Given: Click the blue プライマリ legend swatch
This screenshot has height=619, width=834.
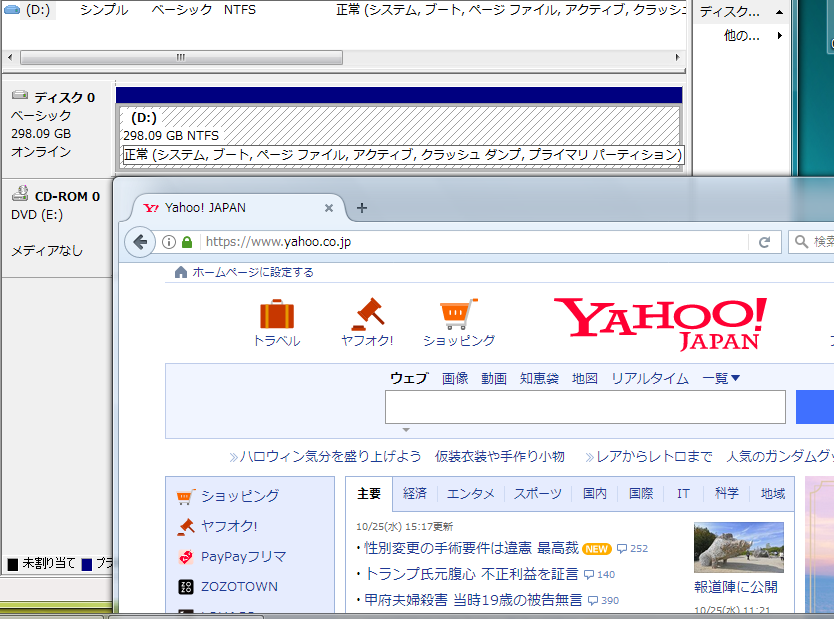Looking at the screenshot, I should tap(87, 564).
